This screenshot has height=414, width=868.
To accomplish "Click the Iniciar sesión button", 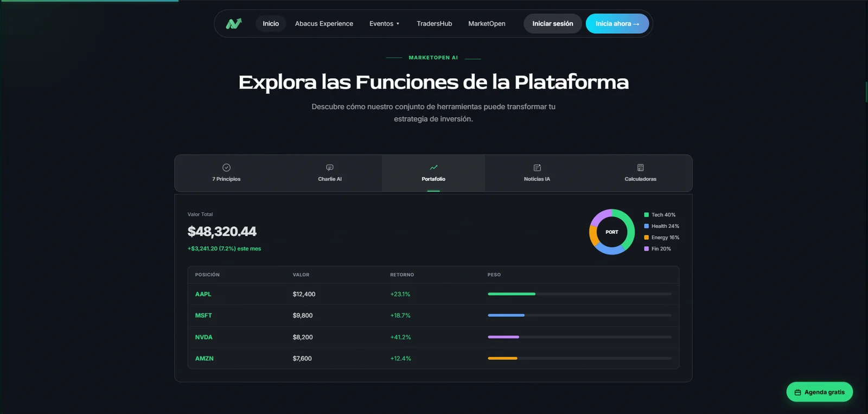I will 552,23.
